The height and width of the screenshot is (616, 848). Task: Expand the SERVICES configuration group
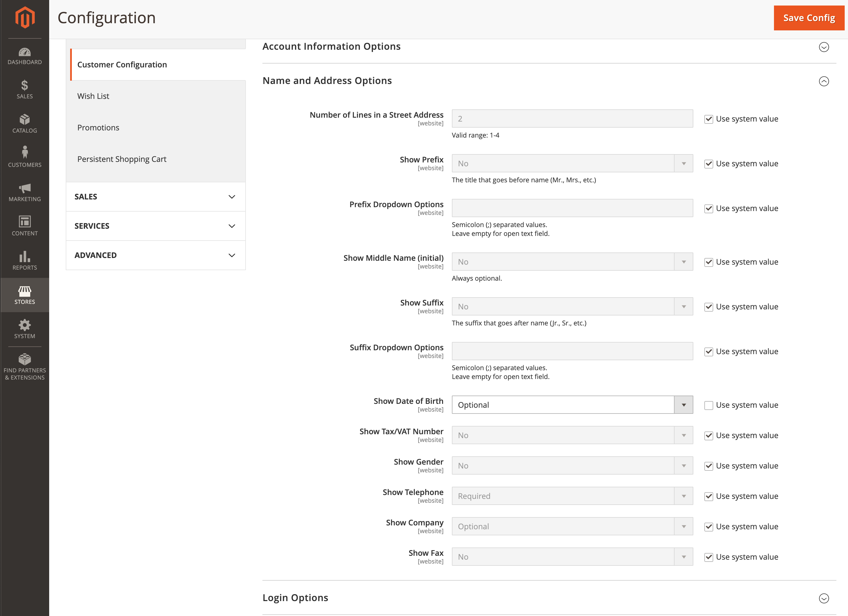click(x=156, y=226)
